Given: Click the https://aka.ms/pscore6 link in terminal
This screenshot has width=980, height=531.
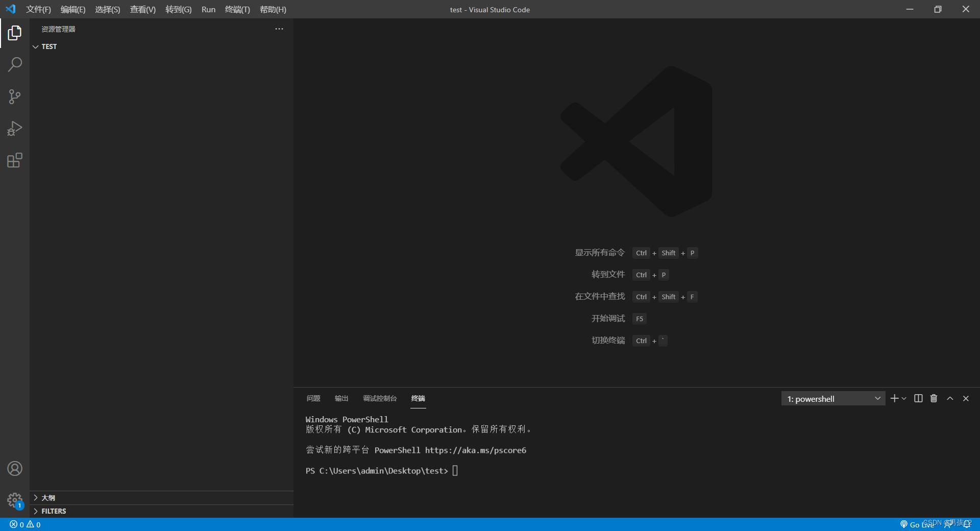Looking at the screenshot, I should tap(476, 450).
